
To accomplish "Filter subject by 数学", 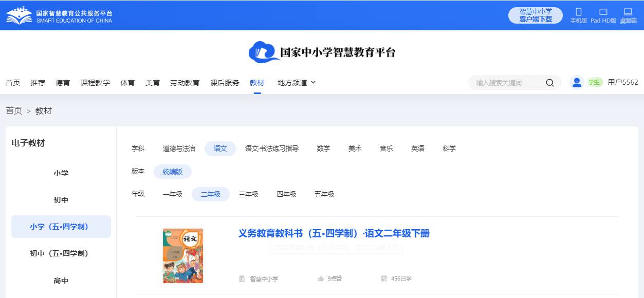I will pyautogui.click(x=323, y=148).
